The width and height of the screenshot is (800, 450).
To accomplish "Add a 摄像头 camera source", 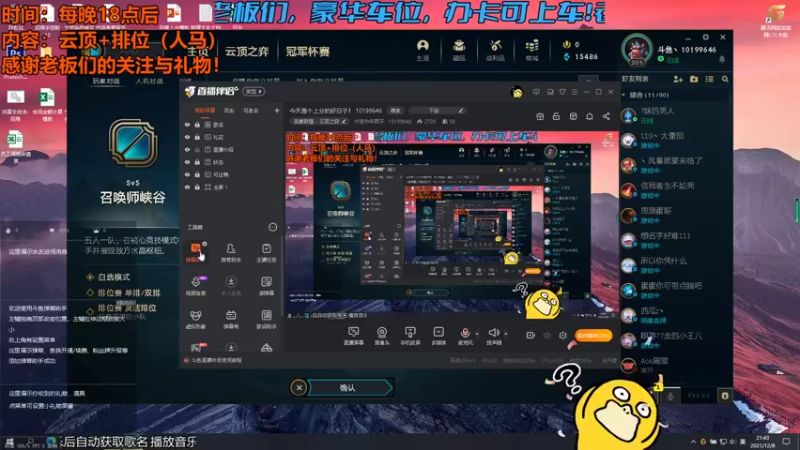I will pyautogui.click(x=382, y=336).
